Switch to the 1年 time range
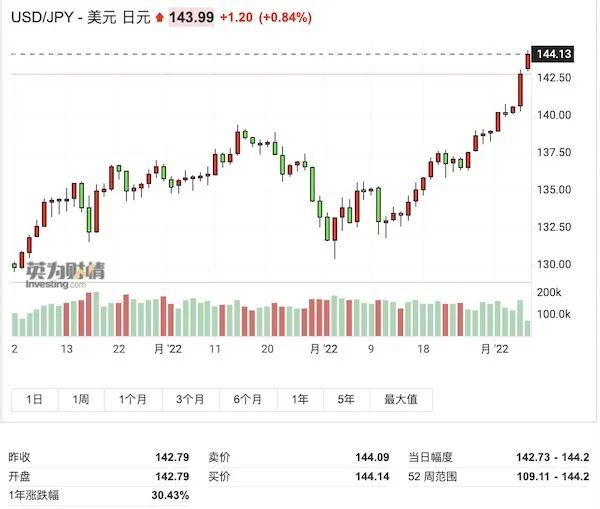 coord(299,399)
